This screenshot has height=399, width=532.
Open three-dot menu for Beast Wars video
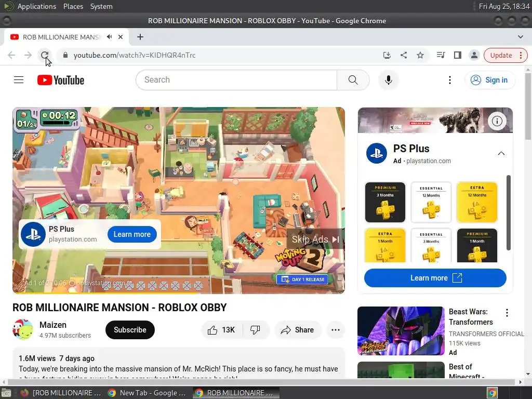(507, 313)
